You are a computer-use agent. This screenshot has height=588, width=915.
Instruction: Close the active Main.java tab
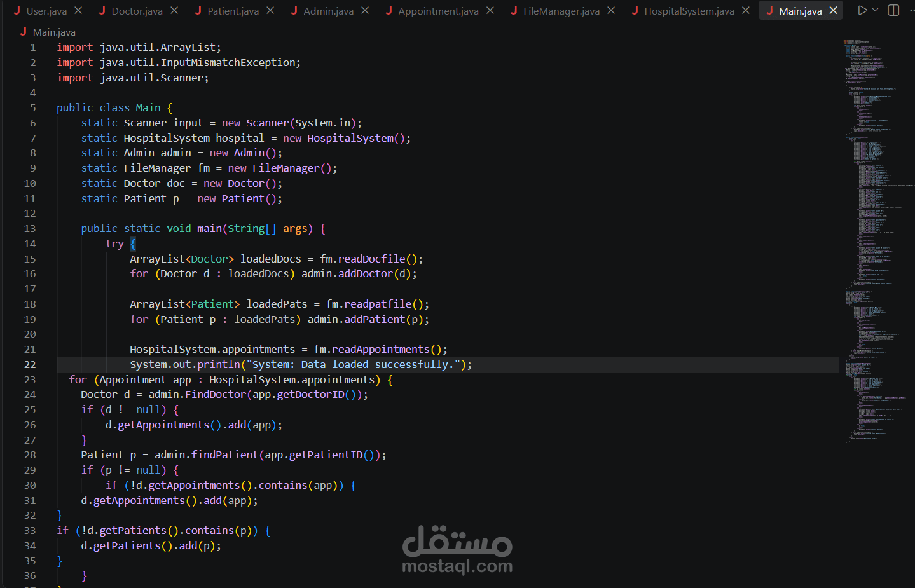833,11
